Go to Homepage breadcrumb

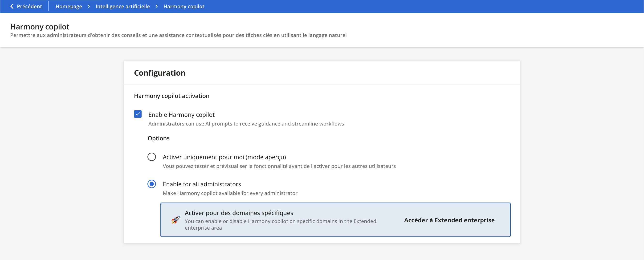click(x=69, y=6)
